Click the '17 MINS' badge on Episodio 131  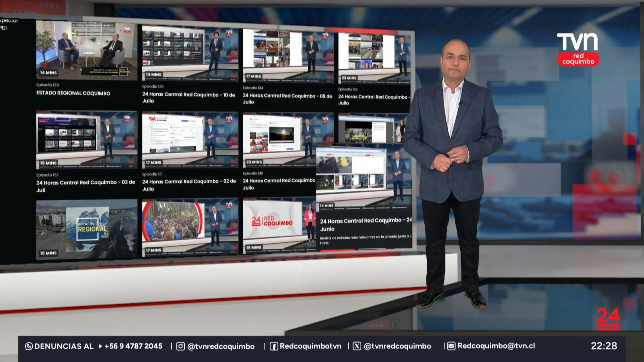pyautogui.click(x=154, y=163)
